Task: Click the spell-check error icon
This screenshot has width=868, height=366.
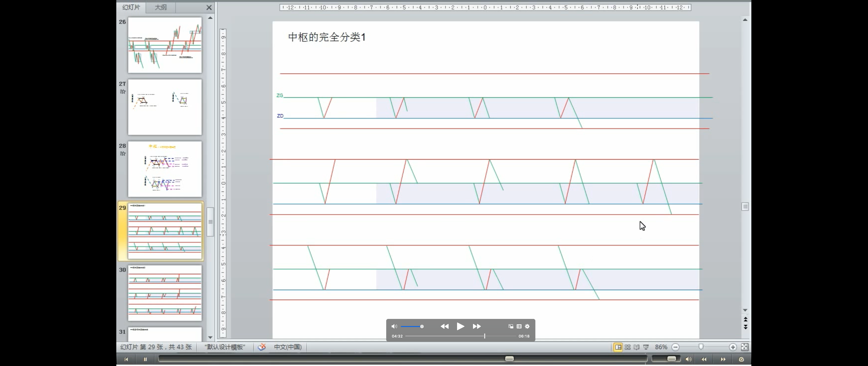Action: click(261, 347)
